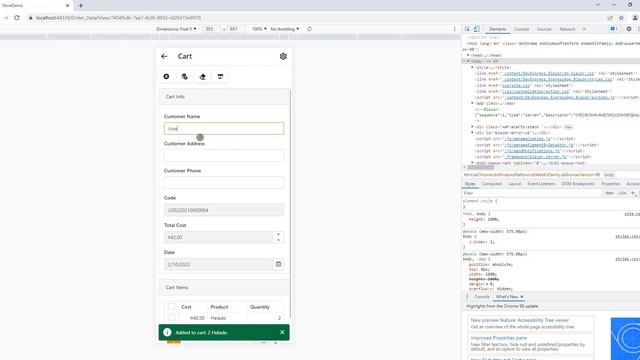Increase Total Cost with the up spinner
Image resolution: width=640 pixels, height=360 pixels.
[278, 235]
